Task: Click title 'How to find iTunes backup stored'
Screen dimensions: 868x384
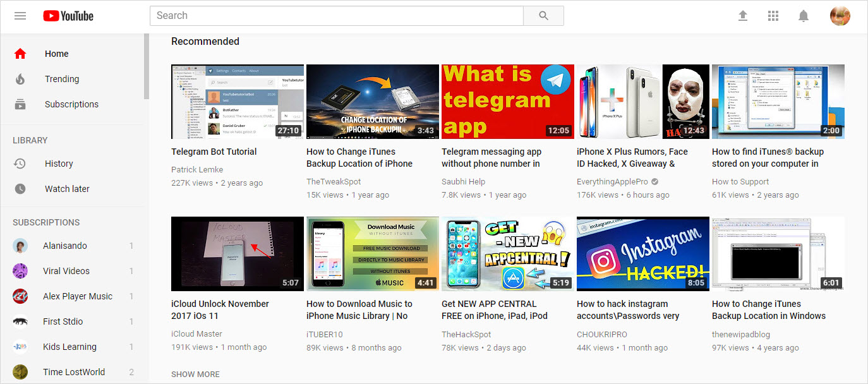Action: click(768, 158)
